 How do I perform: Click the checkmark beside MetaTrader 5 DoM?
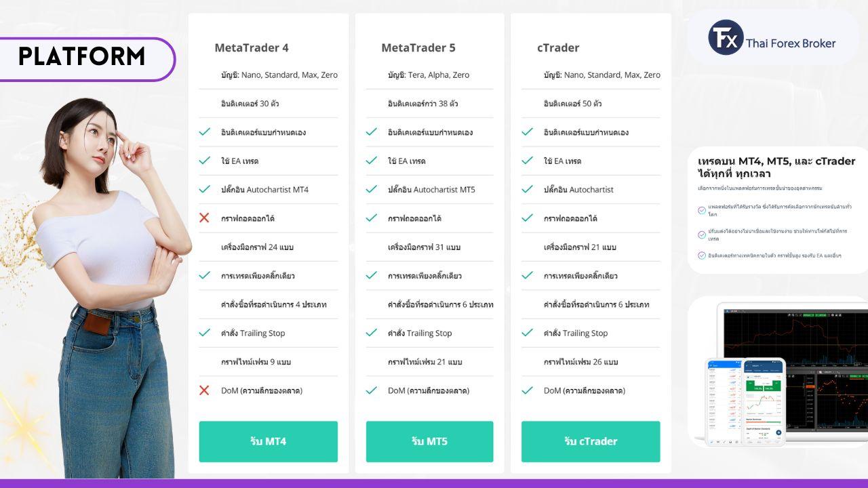tap(371, 390)
